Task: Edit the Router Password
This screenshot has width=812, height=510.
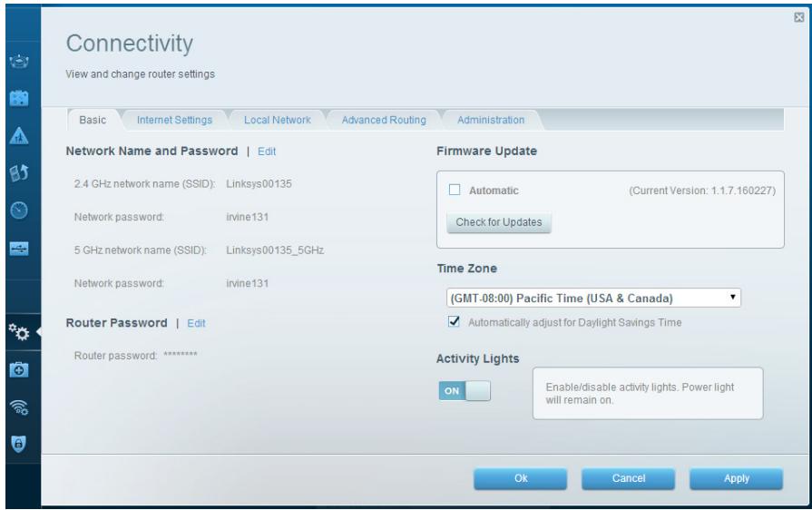Action: click(x=196, y=324)
